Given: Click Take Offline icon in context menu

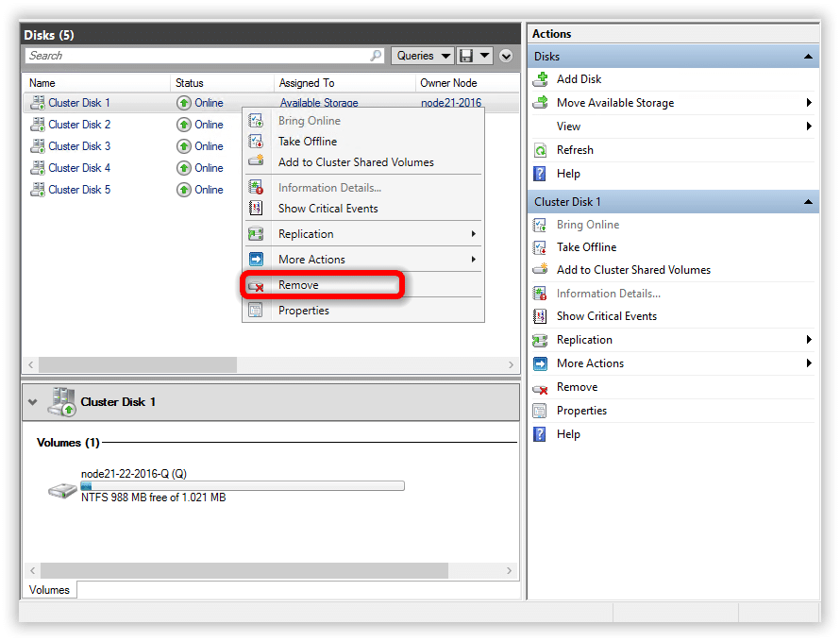Looking at the screenshot, I should pyautogui.click(x=256, y=142).
